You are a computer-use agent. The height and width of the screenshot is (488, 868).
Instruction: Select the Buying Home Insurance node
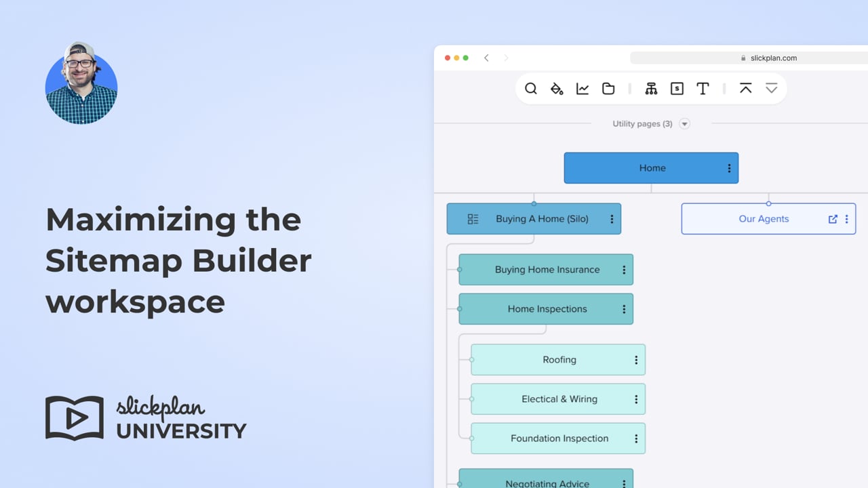(546, 270)
